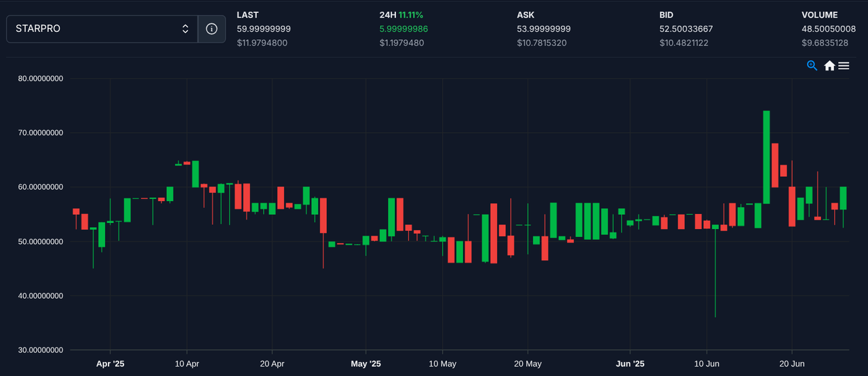Viewport: 868px width, 376px height.
Task: Click the VOLUME column header label
Action: [x=820, y=15]
